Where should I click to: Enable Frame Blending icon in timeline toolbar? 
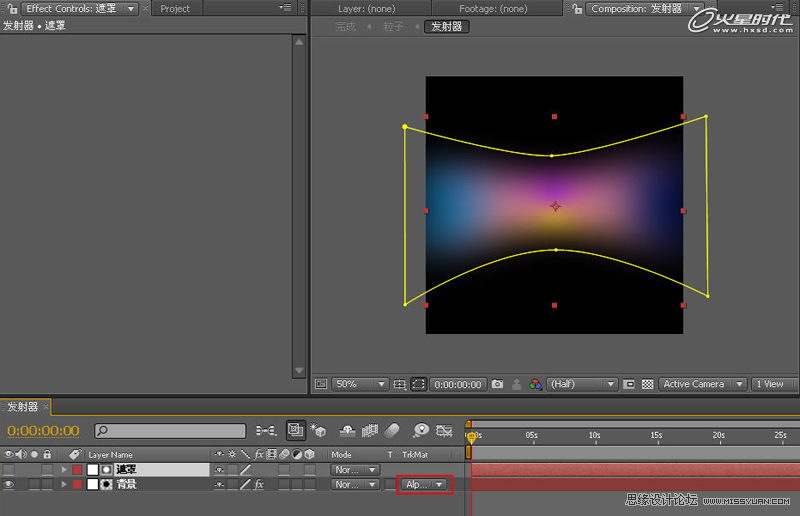click(370, 431)
